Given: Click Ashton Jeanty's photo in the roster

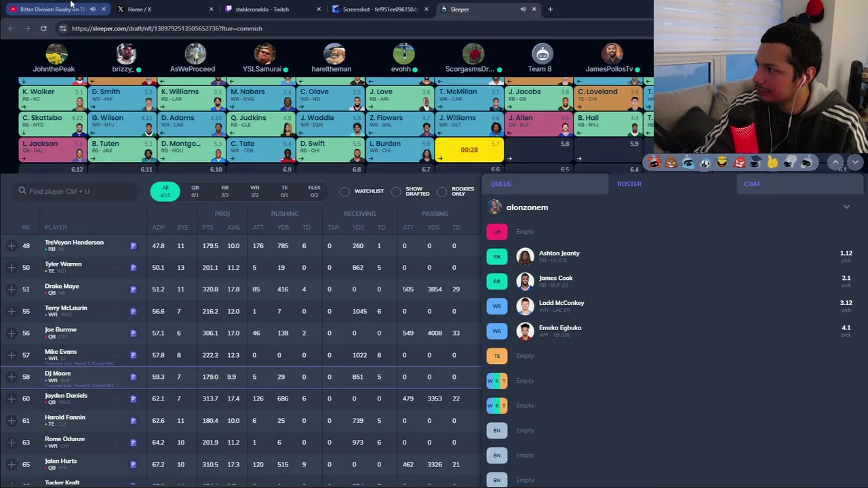Looking at the screenshot, I should [x=525, y=256].
